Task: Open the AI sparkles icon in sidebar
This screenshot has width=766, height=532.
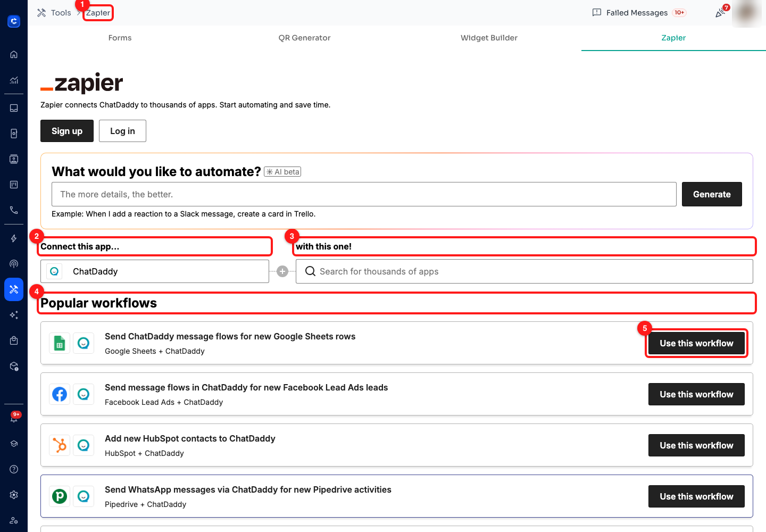Action: [x=14, y=315]
